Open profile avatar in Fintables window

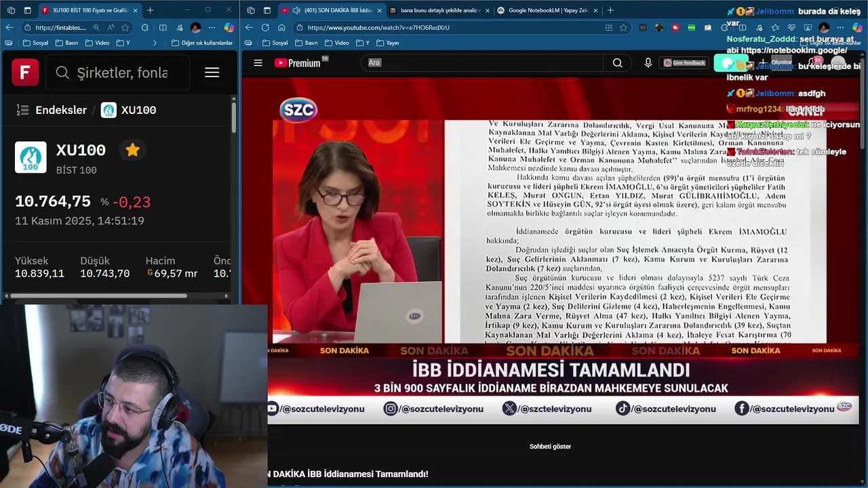tap(196, 28)
